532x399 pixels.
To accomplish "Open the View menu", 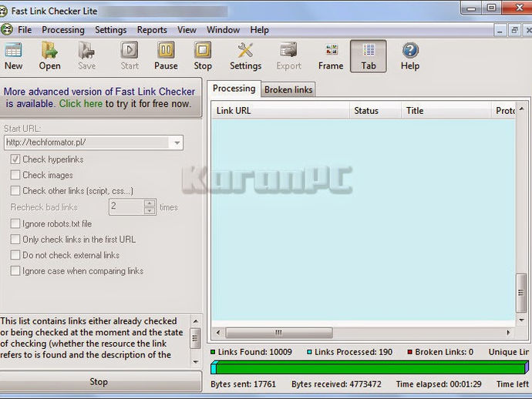I will (187, 30).
